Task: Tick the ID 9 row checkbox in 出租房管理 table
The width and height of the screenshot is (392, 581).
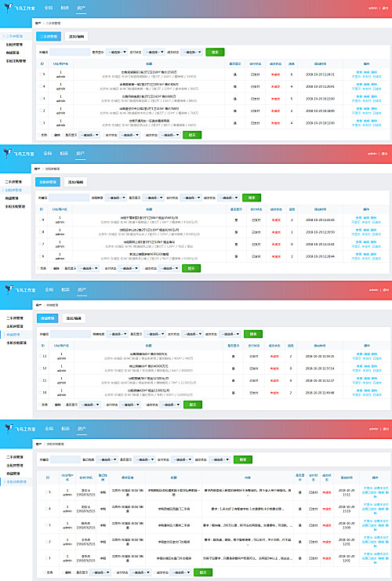Action: pos(40,220)
